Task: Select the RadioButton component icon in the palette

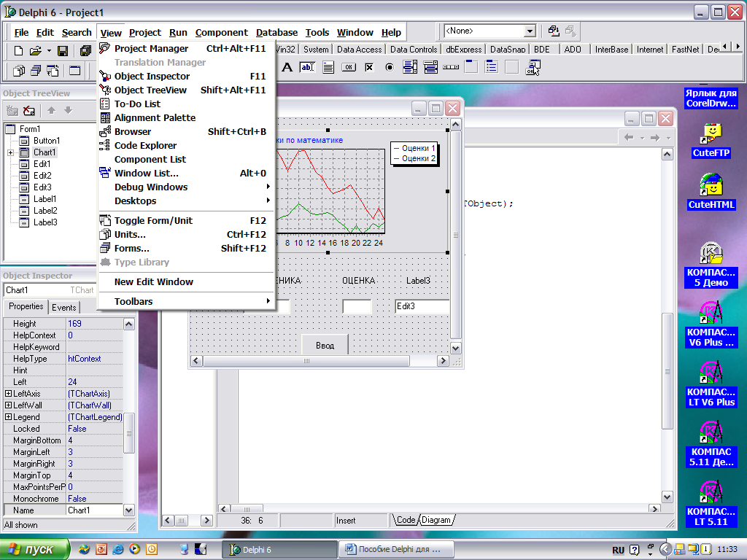Action: 390,67
